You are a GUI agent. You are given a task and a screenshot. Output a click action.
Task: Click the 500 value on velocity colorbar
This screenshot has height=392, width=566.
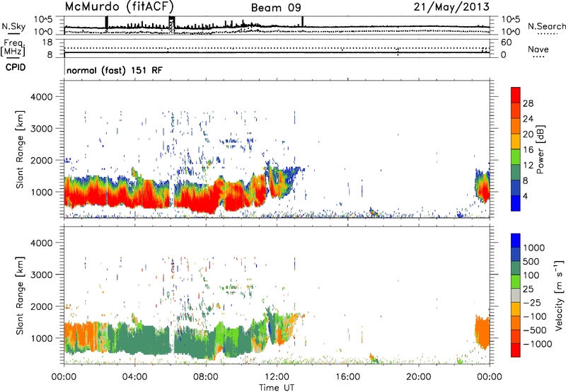pos(531,261)
